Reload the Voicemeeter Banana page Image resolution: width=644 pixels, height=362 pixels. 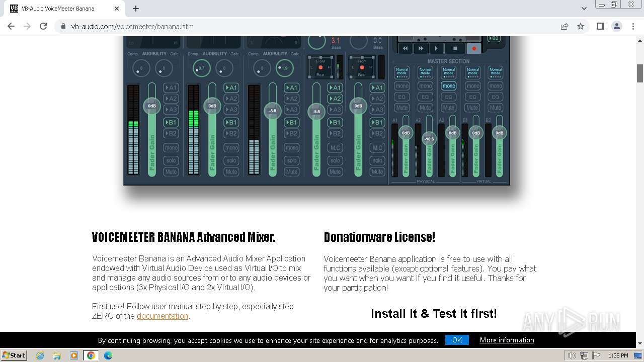(43, 26)
